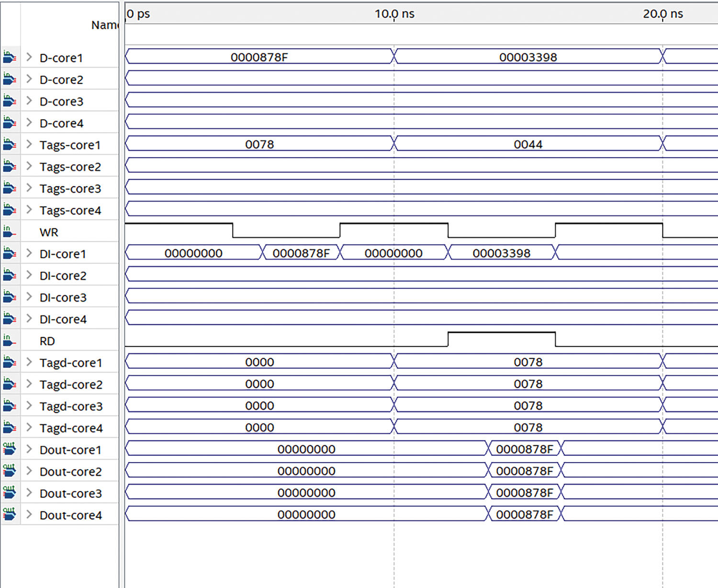Click the 20.0 ns mark on timeline
Viewport: 718px width, 588px height.
pyautogui.click(x=663, y=14)
